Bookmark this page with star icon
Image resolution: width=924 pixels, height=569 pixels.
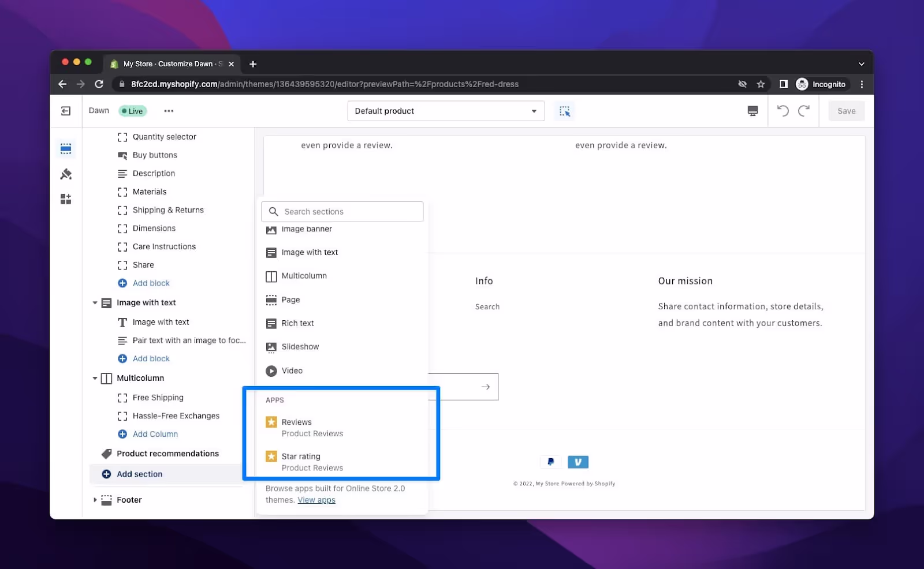pos(761,84)
